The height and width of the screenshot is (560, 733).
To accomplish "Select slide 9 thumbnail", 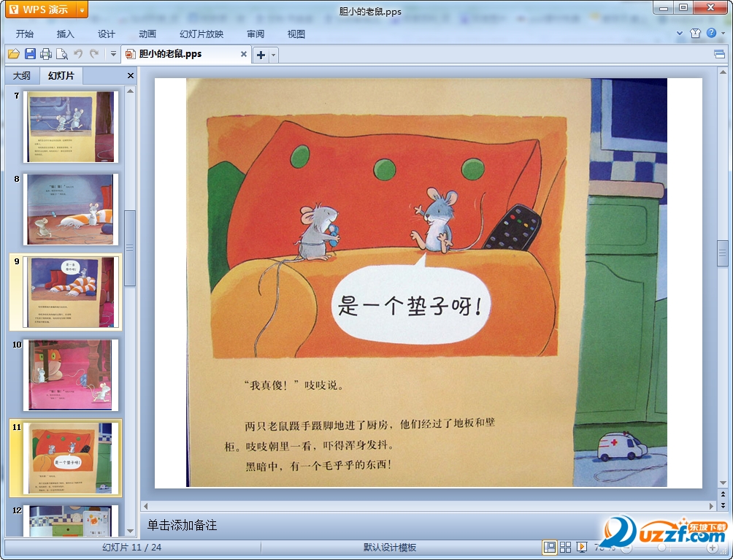I will coord(71,292).
